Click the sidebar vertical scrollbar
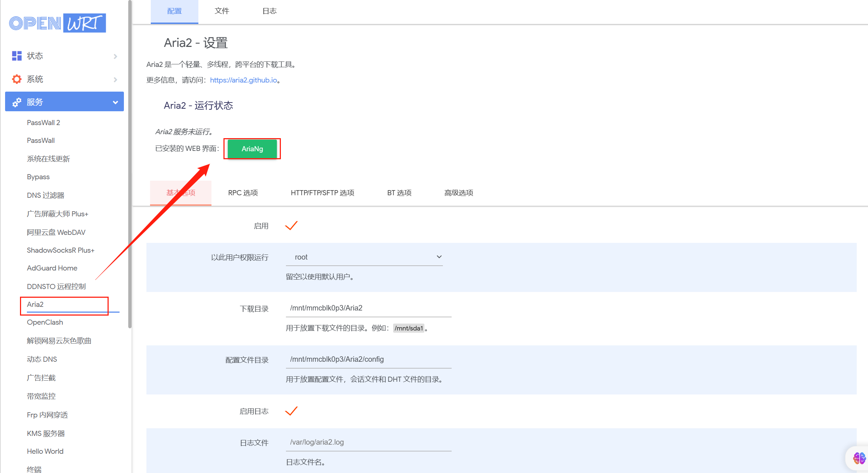Screen dimensions: 868x473 pos(130,164)
